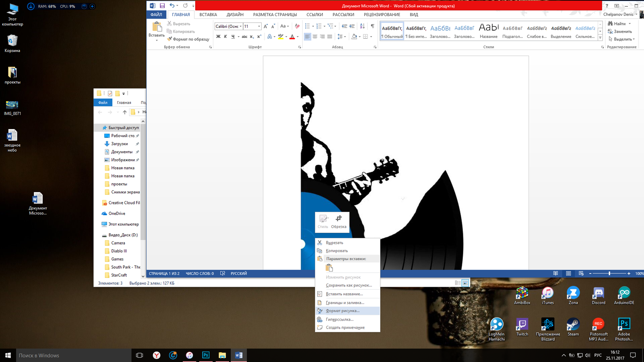
Task: Center align the text
Action: tap(315, 37)
